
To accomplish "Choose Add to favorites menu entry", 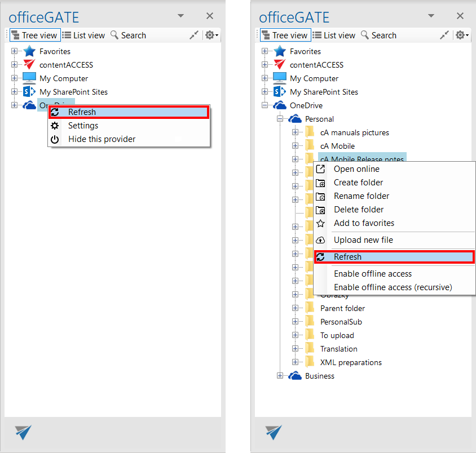I will [394, 223].
